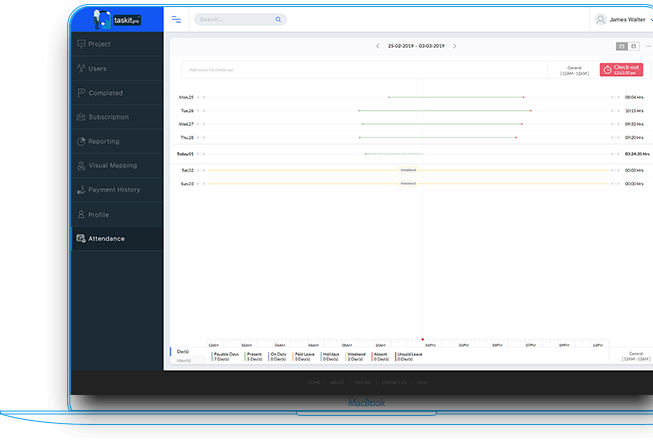Open the three-dots more options menu
653x442 pixels.
[648, 46]
